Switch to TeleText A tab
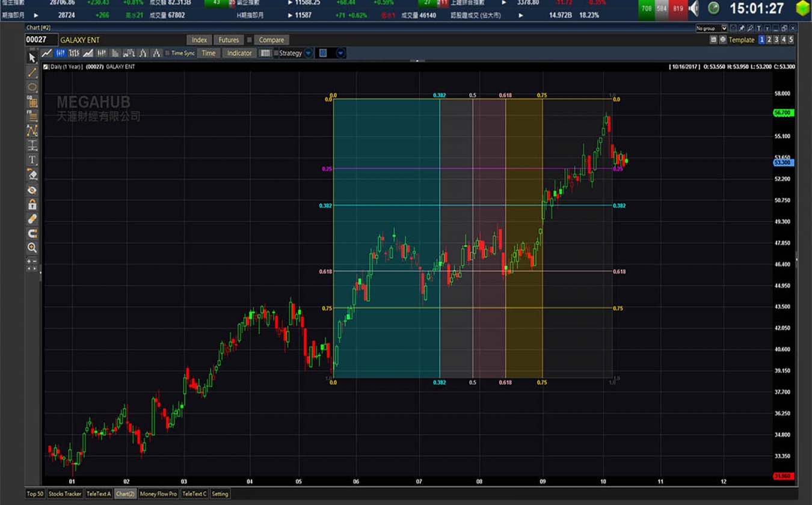 coord(99,494)
